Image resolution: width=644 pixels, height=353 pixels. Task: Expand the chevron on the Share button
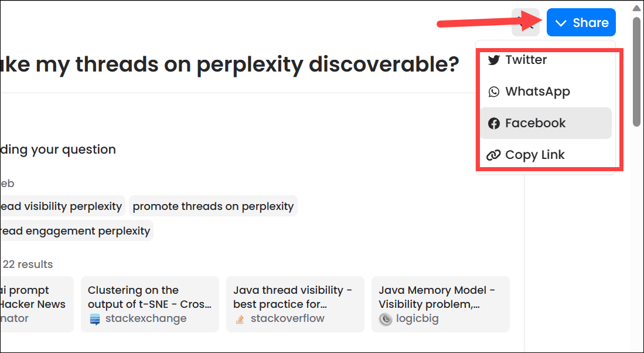pyautogui.click(x=561, y=22)
